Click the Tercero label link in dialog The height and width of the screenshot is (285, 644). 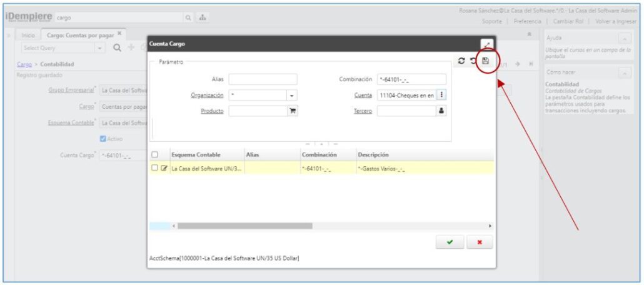363,111
